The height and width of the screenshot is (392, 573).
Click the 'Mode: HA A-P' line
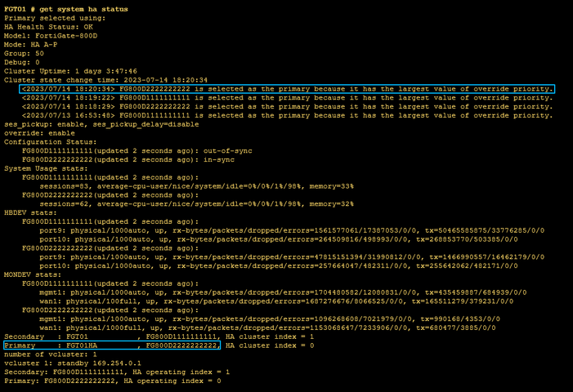click(31, 45)
